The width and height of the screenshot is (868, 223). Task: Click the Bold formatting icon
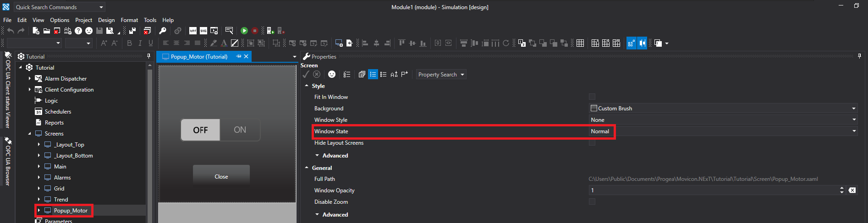[130, 43]
